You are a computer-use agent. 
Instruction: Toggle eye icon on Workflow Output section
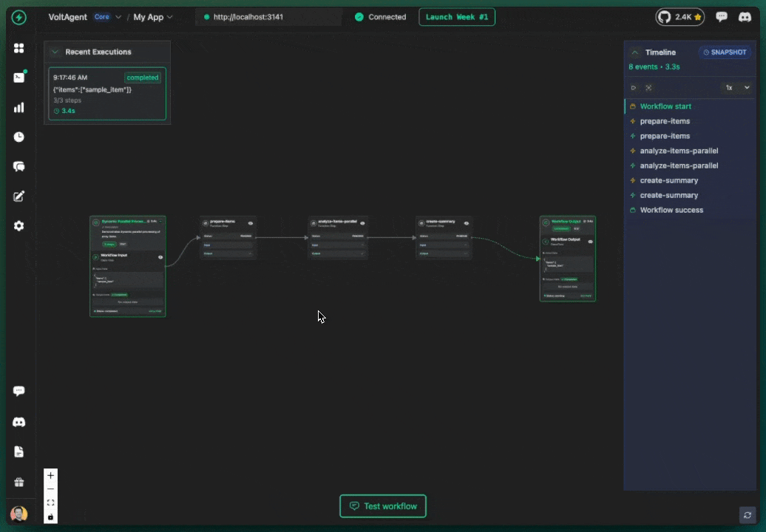click(590, 242)
